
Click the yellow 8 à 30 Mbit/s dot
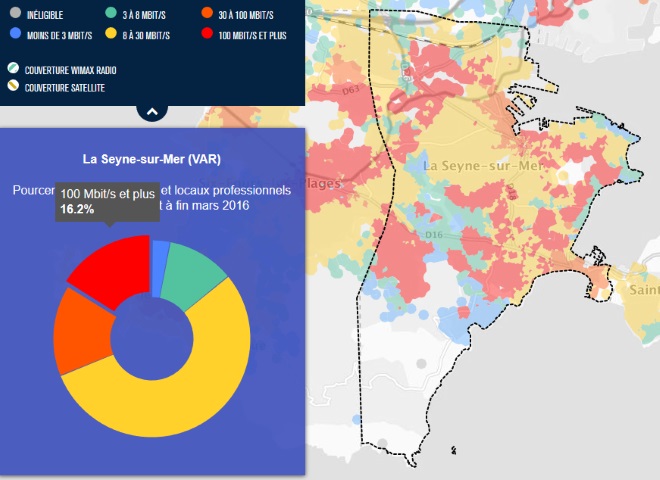[x=110, y=35]
